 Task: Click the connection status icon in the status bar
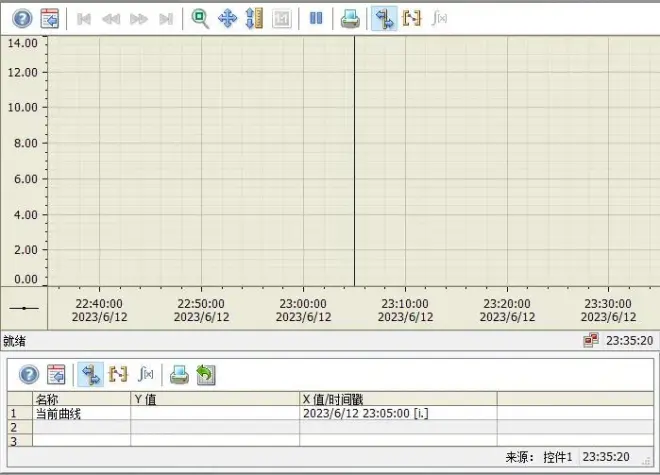coord(591,340)
